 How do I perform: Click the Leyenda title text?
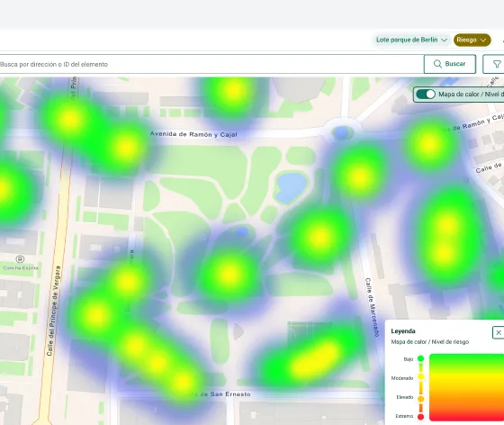point(403,331)
